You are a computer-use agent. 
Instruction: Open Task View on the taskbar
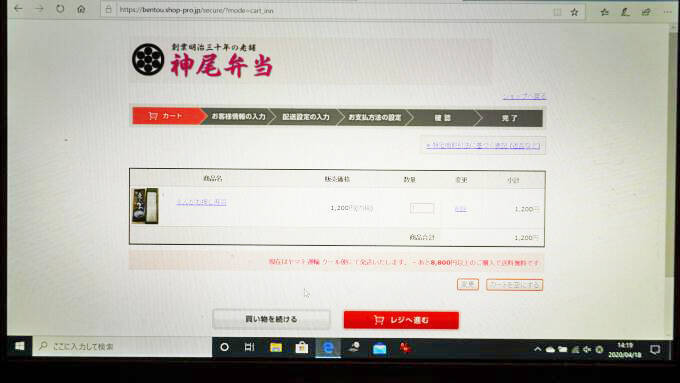(x=249, y=347)
